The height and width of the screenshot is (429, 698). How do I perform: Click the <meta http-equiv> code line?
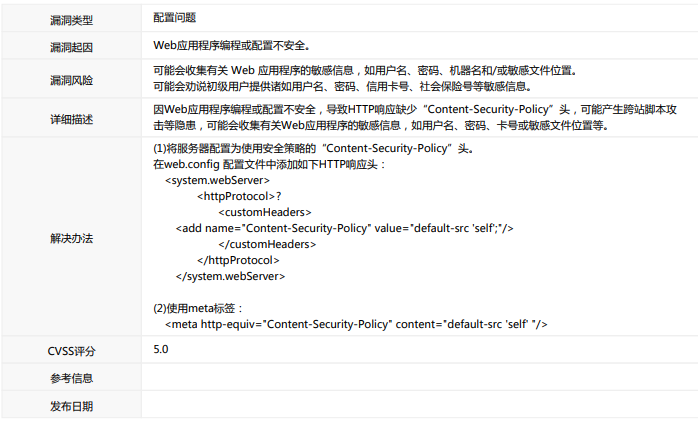[356, 324]
